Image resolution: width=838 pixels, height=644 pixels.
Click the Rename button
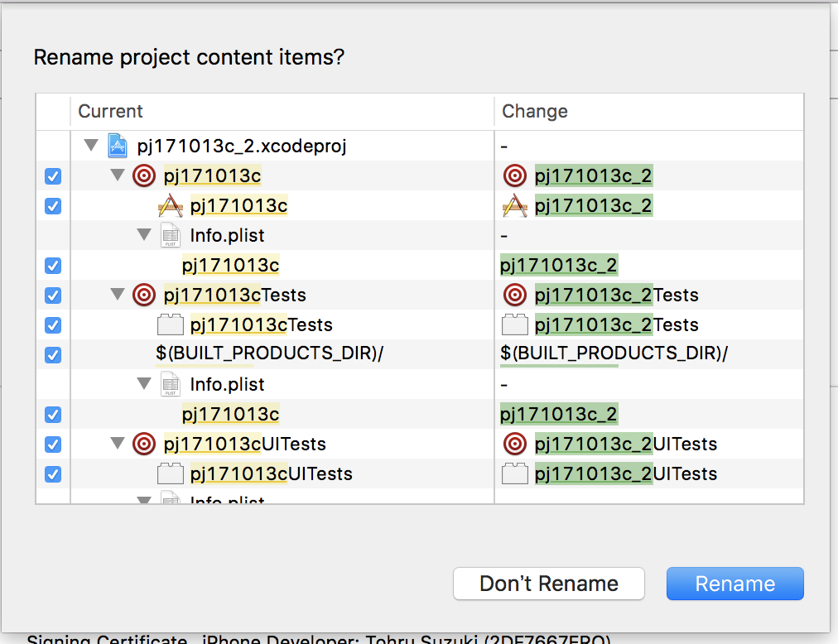734,584
